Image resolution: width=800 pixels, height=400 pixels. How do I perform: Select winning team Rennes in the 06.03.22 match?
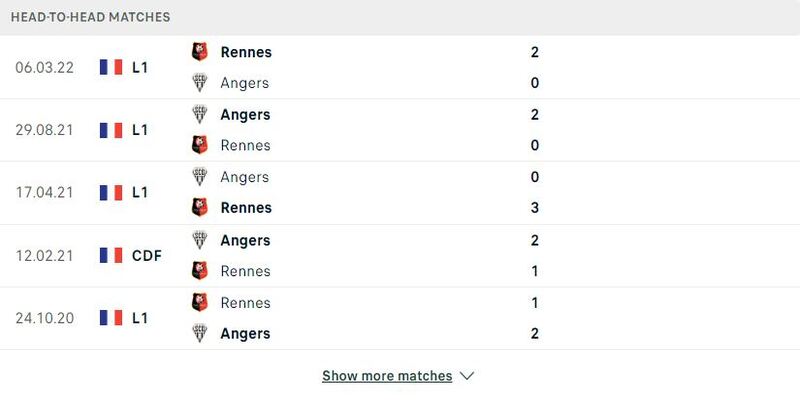[x=246, y=52]
